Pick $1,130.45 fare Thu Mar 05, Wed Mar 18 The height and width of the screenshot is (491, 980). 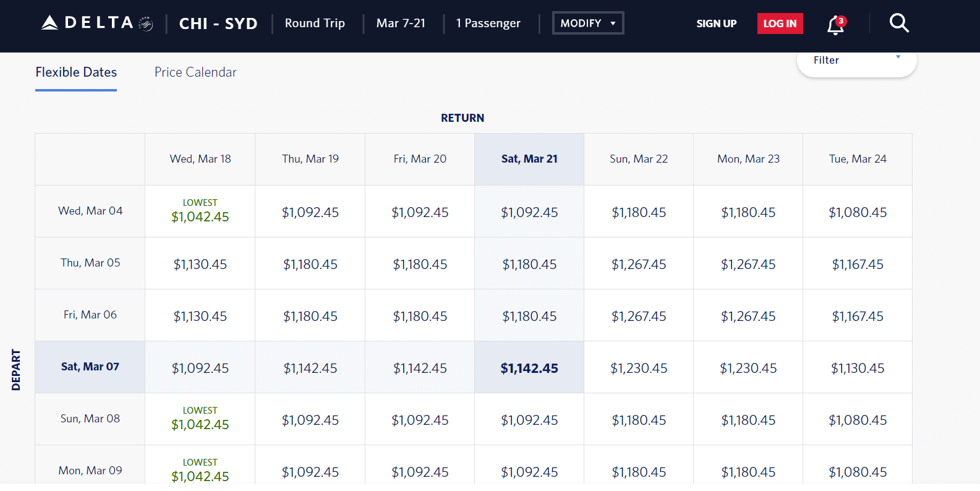pyautogui.click(x=200, y=264)
